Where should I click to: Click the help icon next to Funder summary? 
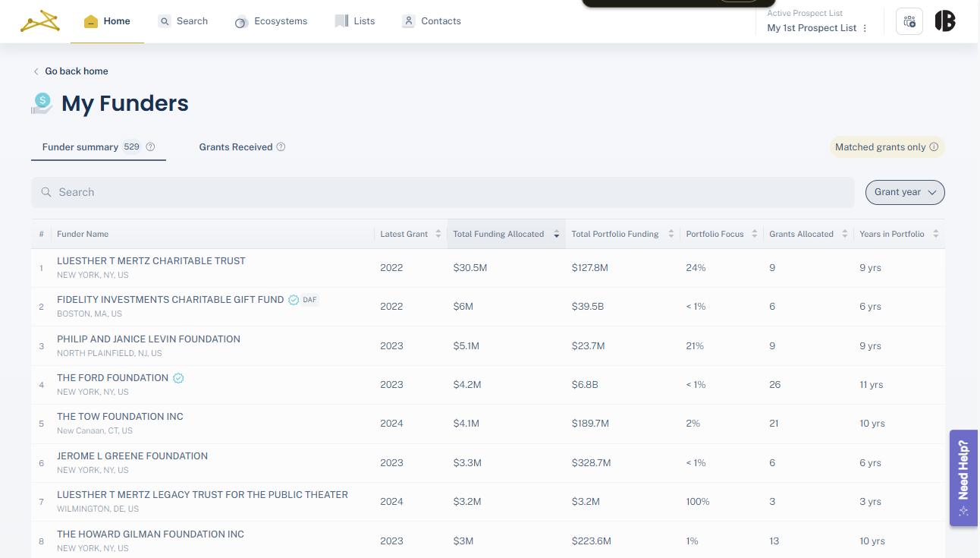coord(150,147)
